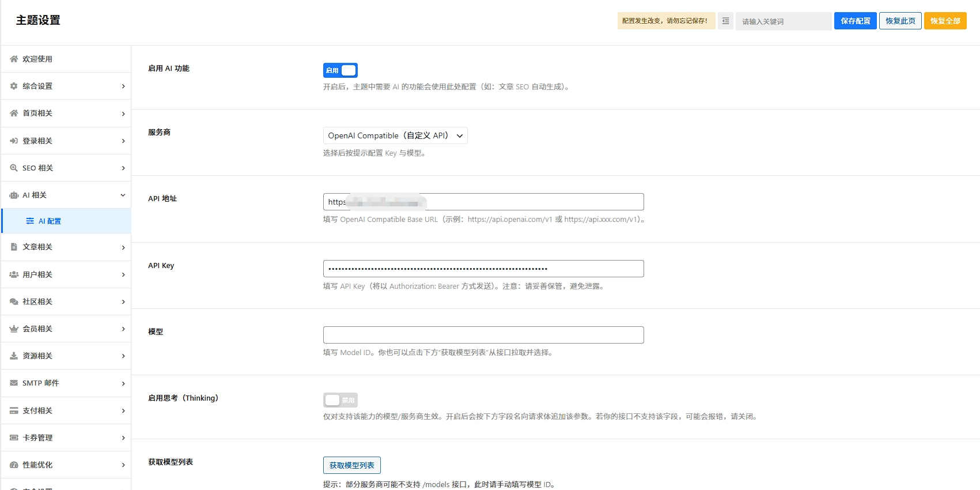
Task: Save settings with the 保存配置 button
Action: click(855, 21)
